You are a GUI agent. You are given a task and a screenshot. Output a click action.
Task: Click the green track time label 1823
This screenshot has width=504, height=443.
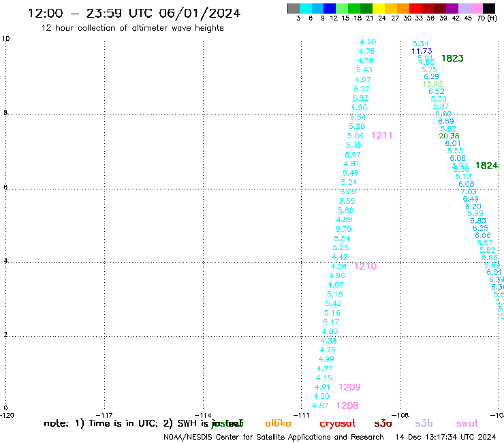coord(452,59)
